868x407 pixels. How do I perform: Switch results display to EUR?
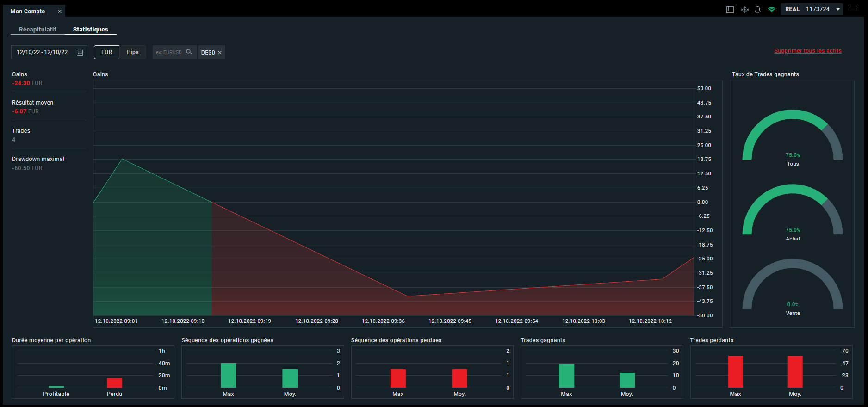click(107, 52)
